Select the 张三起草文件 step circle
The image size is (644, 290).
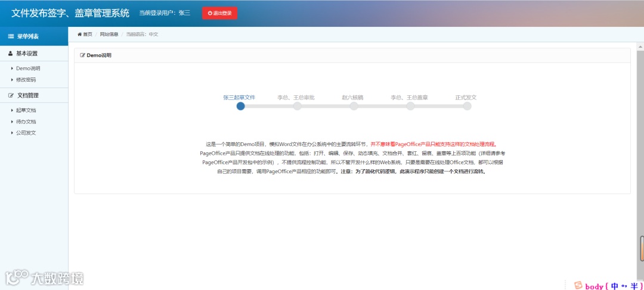(241, 106)
